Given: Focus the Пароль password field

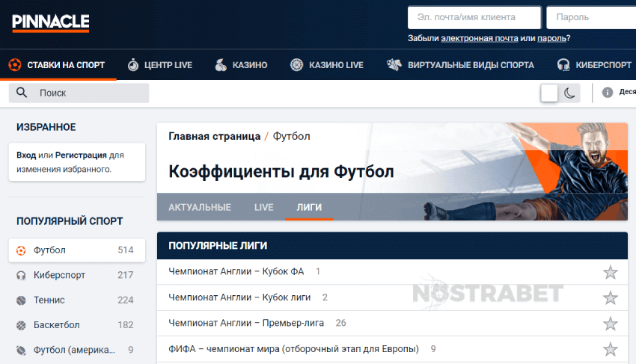Looking at the screenshot, I should coord(591,17).
